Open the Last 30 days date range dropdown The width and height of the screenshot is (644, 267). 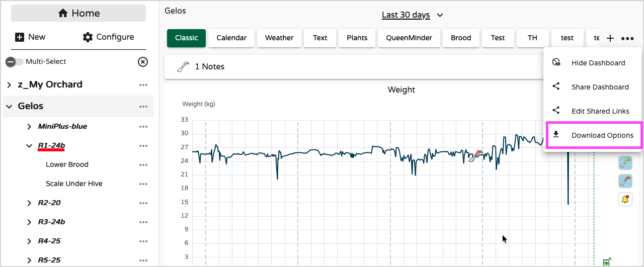pos(412,15)
